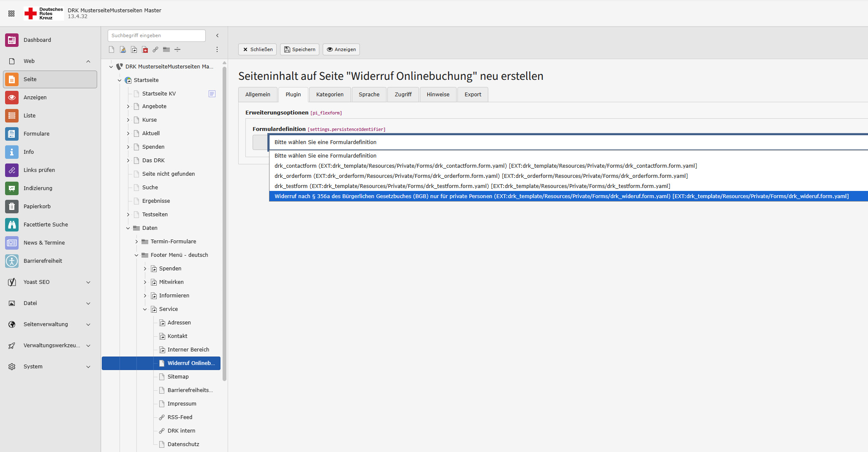Switch to the Kategorien tab
The height and width of the screenshot is (452, 868).
(330, 95)
